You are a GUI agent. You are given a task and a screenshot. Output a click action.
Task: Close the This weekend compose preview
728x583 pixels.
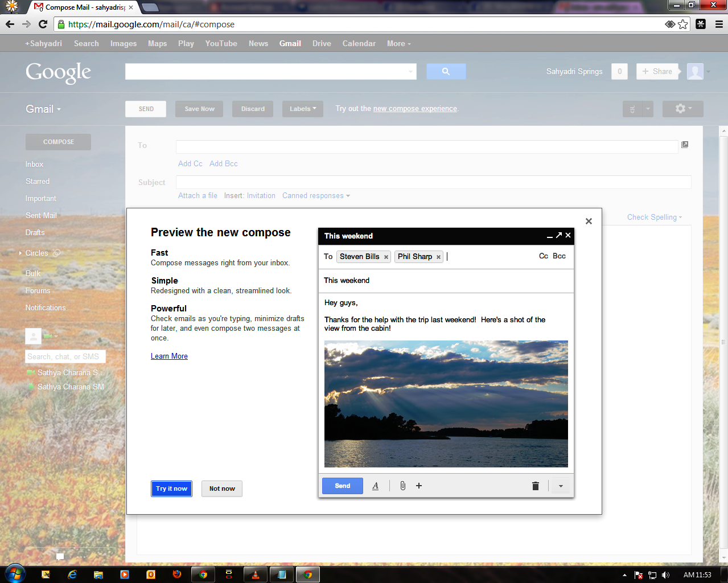568,235
